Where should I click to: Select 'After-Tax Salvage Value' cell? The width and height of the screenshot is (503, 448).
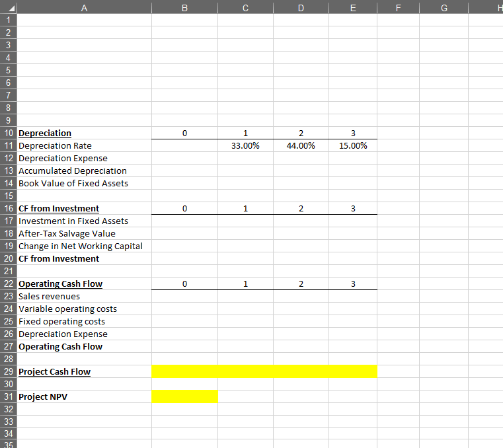point(84,233)
